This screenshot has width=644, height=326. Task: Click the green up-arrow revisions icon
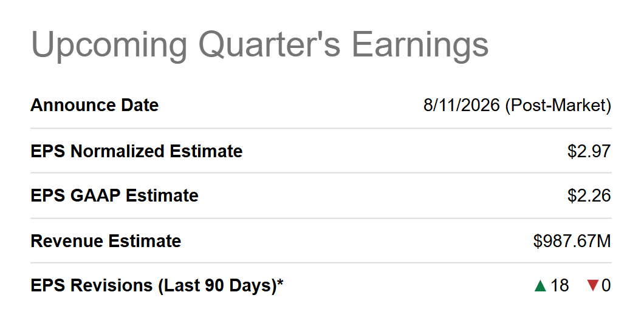[540, 285]
